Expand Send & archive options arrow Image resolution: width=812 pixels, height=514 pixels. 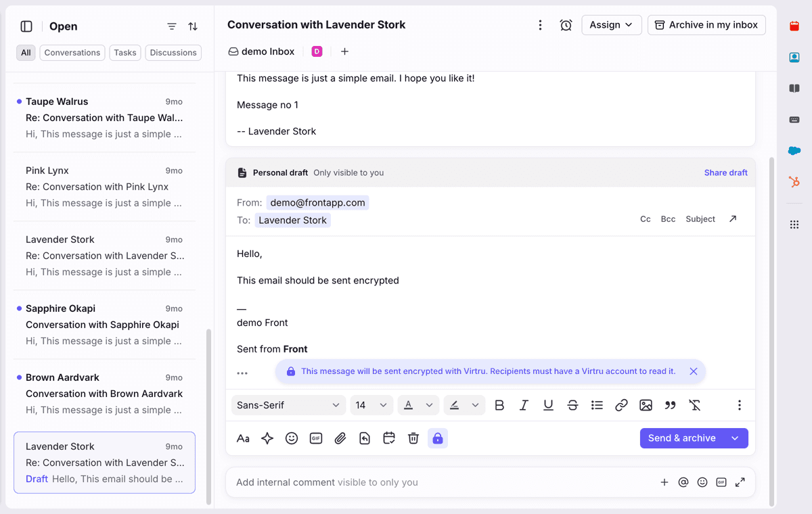(x=735, y=438)
